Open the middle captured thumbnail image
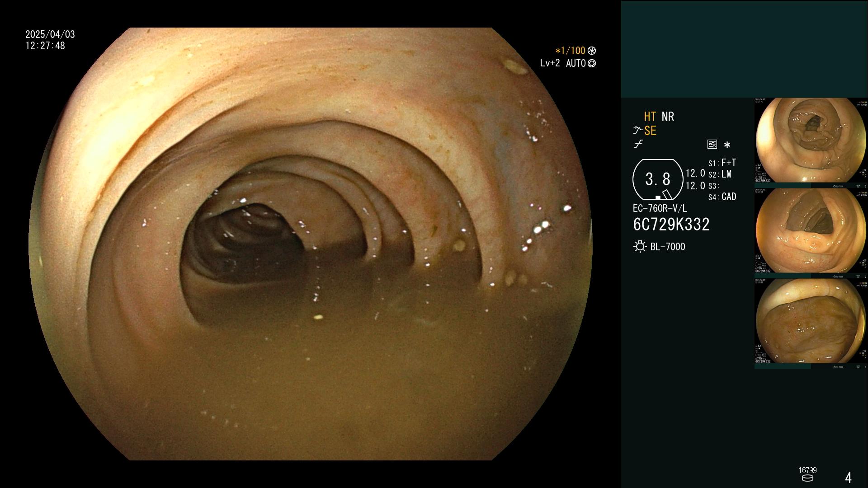The height and width of the screenshot is (488, 868). point(811,233)
